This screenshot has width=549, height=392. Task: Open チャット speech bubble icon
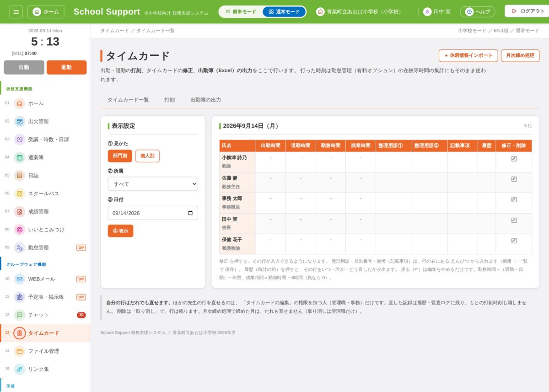[x=19, y=315]
